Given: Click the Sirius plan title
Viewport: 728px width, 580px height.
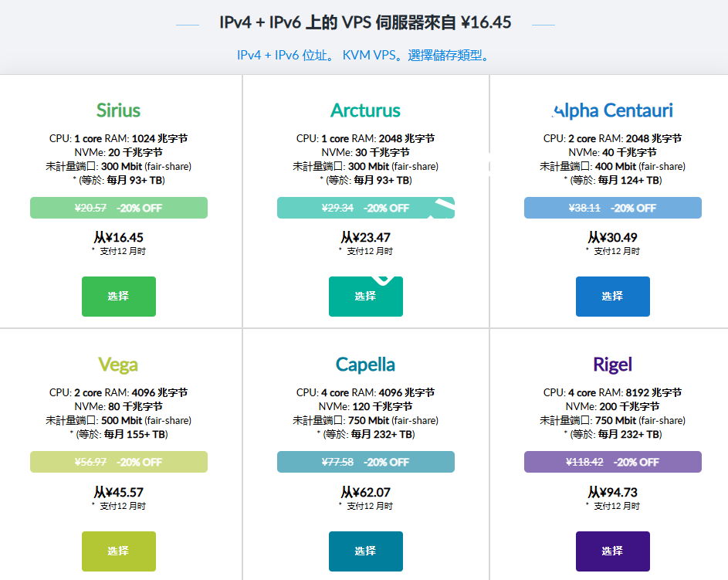Looking at the screenshot, I should pos(118,110).
